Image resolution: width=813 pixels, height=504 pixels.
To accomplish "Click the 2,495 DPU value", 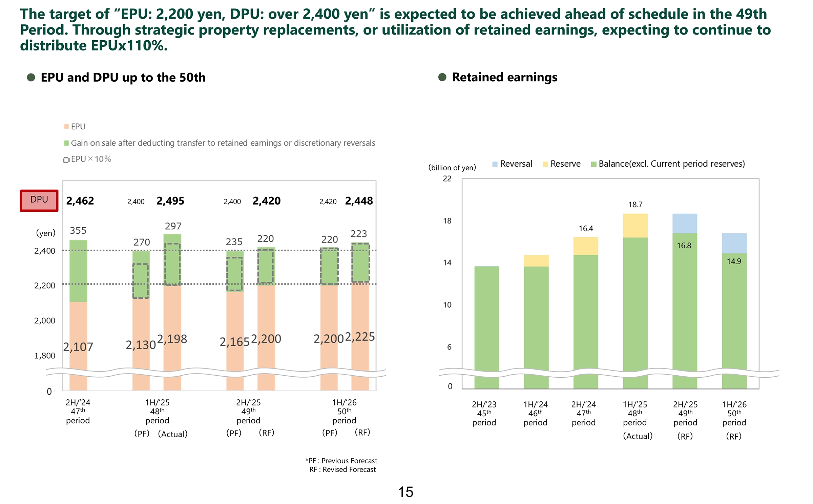I will click(x=170, y=201).
